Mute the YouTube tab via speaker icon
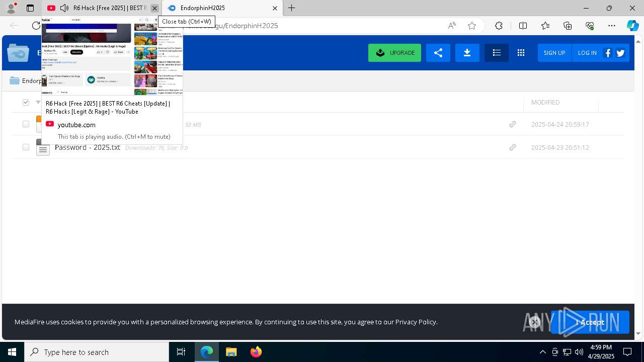Image resolution: width=644 pixels, height=362 pixels. pos(64,8)
